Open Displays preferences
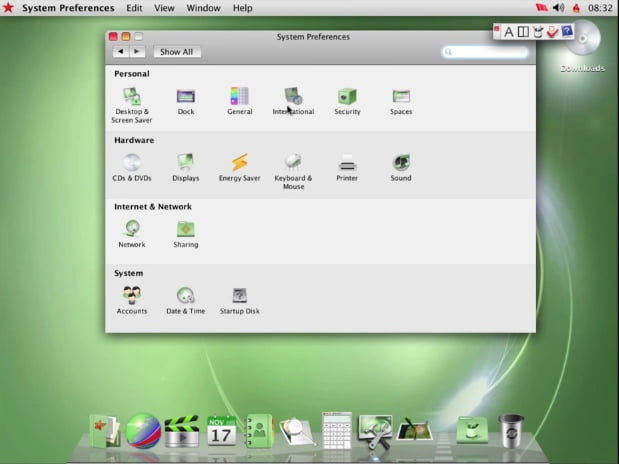This screenshot has height=464, width=619. (x=185, y=163)
